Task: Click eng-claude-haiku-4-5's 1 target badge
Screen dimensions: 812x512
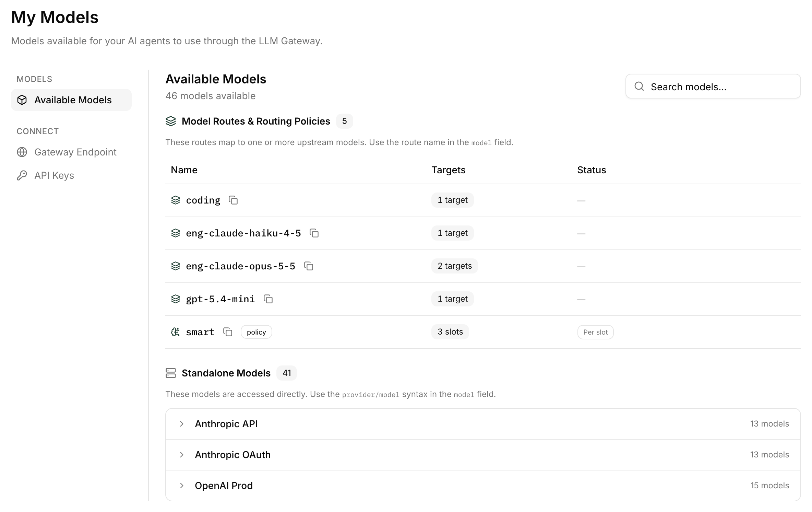Action: point(453,233)
